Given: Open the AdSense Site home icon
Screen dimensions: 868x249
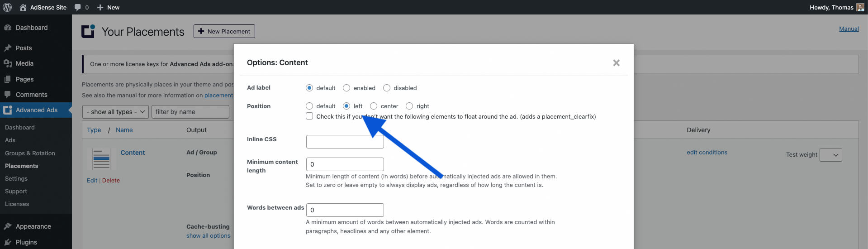Looking at the screenshot, I should point(23,7).
